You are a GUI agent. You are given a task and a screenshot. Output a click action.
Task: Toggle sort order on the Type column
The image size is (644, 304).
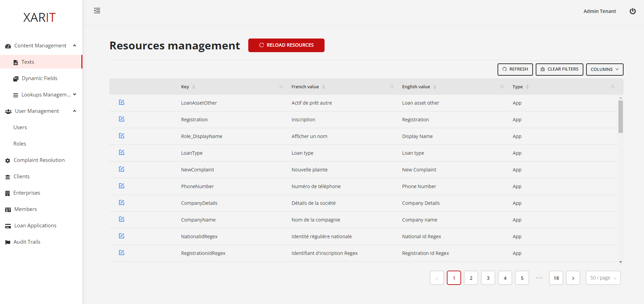[x=527, y=87]
